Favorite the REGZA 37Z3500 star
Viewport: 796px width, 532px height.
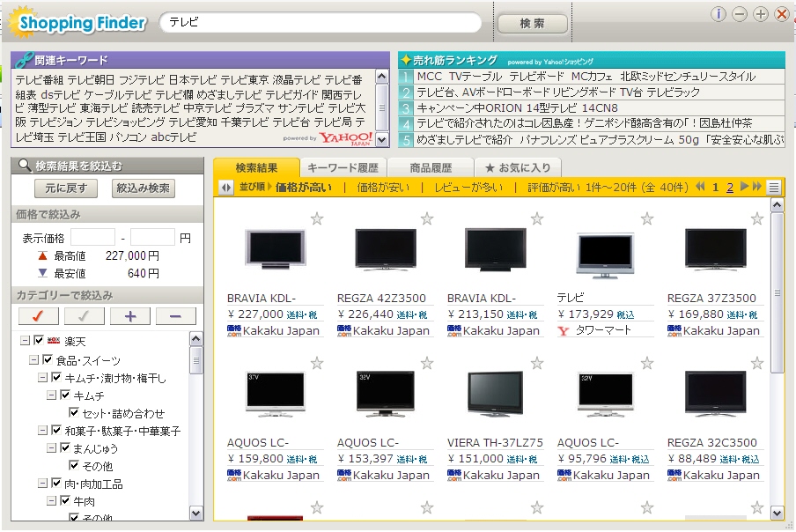757,218
